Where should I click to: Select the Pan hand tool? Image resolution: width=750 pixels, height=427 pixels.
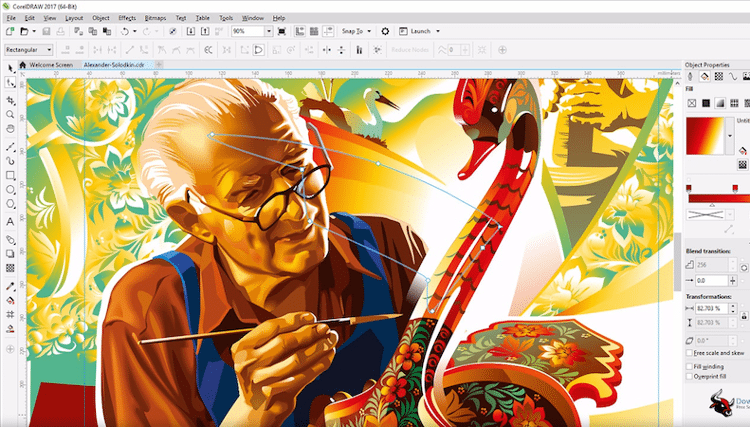pos(11,129)
